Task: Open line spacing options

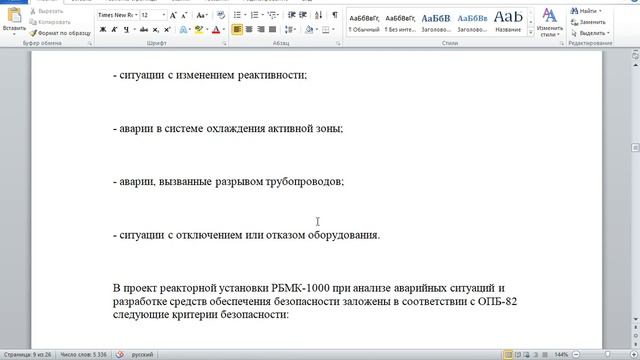Action: [x=290, y=29]
